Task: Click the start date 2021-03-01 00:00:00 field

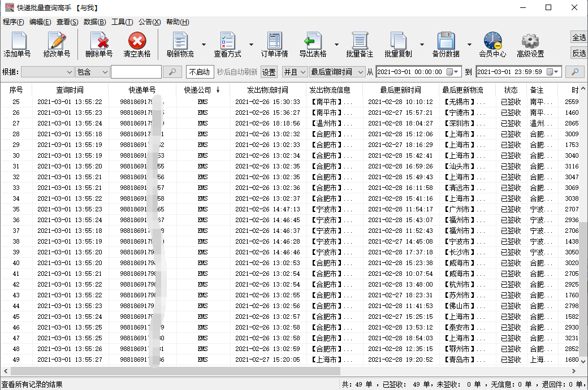Action: coord(418,72)
